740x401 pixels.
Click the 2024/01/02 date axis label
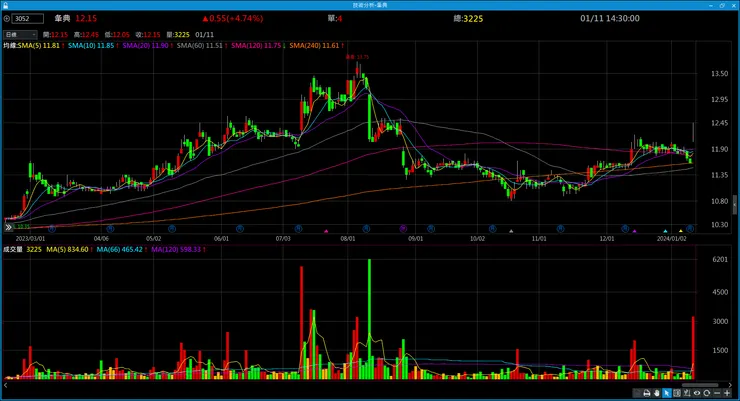(x=672, y=239)
